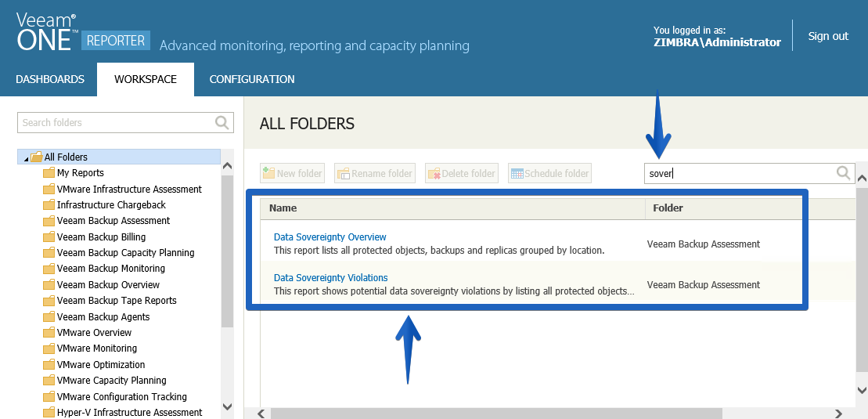Screen dimensions: 868x419
Task: Open Hyper-V Infrastructure Assessment folder
Action: (x=130, y=413)
